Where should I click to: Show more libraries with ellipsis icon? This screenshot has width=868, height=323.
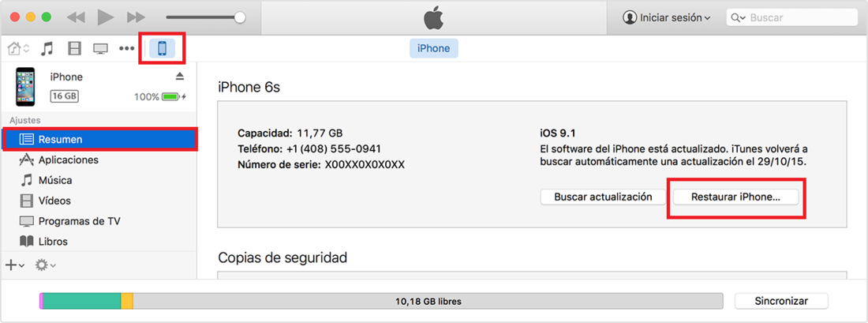[127, 49]
